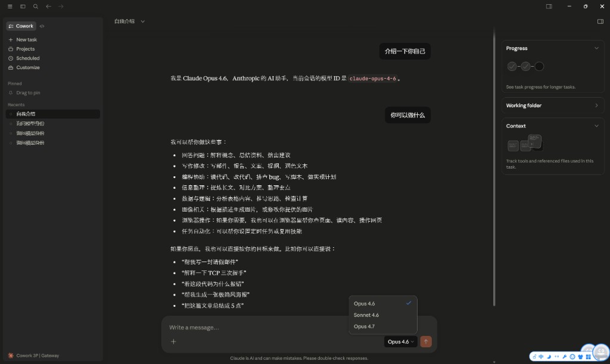Open Scheduled tasks in the sidebar
Image resolution: width=610 pixels, height=364 pixels.
(24, 58)
